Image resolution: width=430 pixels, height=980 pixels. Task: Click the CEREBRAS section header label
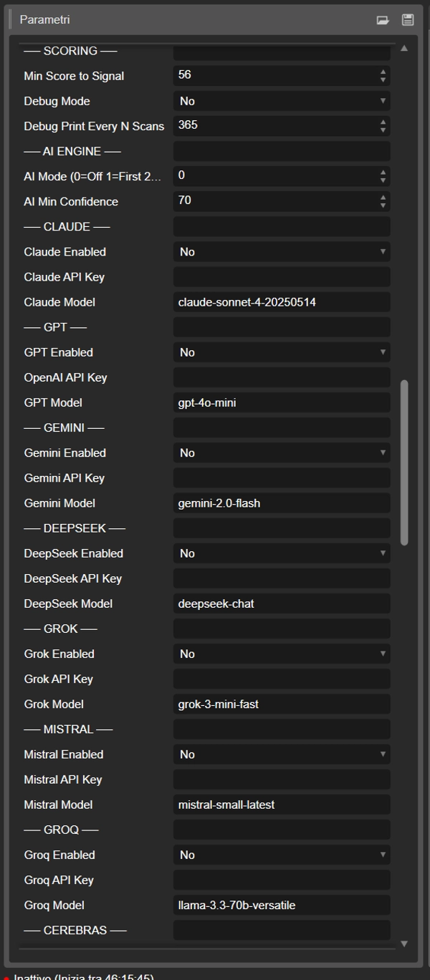click(x=75, y=931)
